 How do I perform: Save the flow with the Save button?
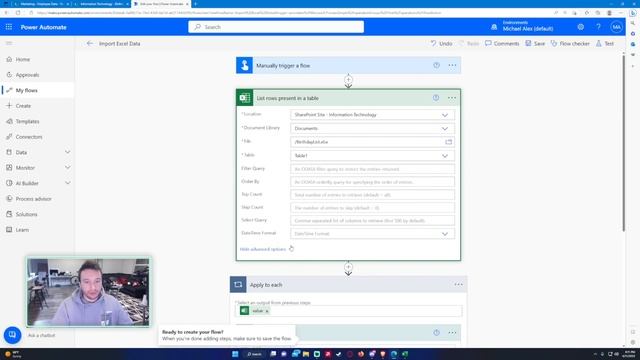tap(535, 43)
